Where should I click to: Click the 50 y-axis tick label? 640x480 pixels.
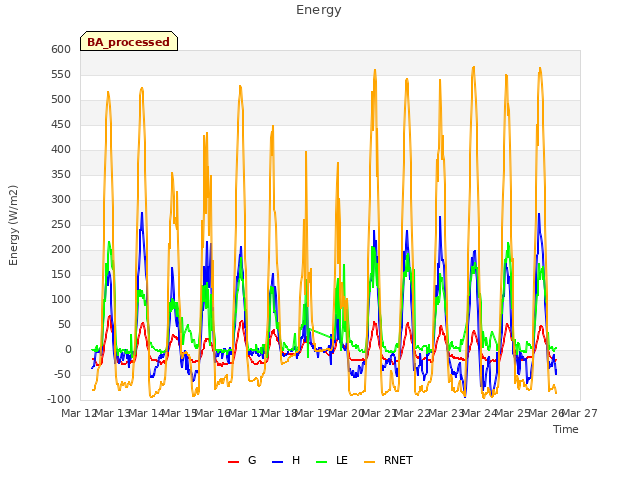[x=64, y=324]
